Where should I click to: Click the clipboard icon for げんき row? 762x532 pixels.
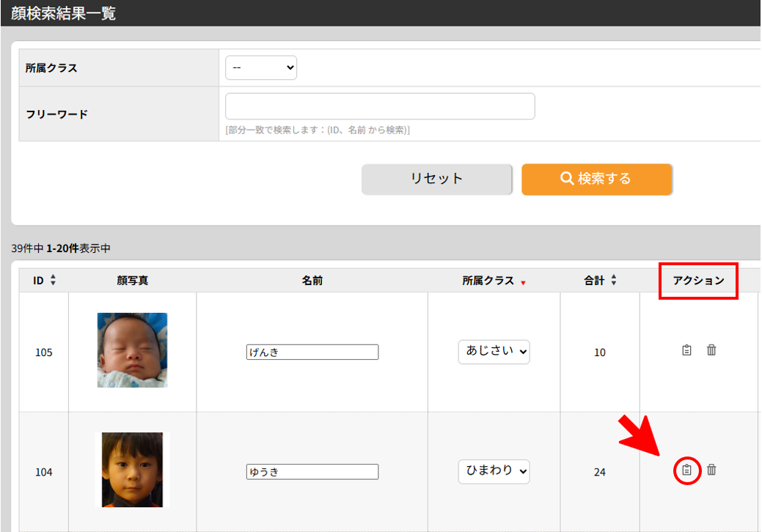pyautogui.click(x=686, y=350)
